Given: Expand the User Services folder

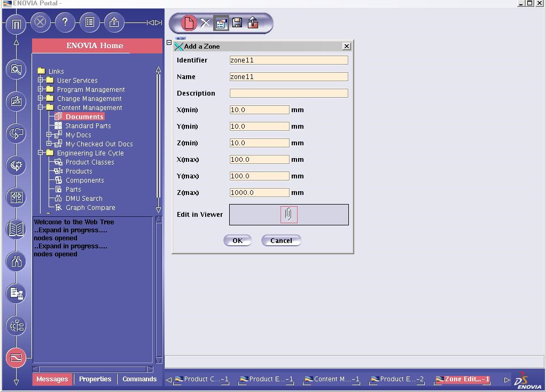Looking at the screenshot, I should (x=41, y=80).
